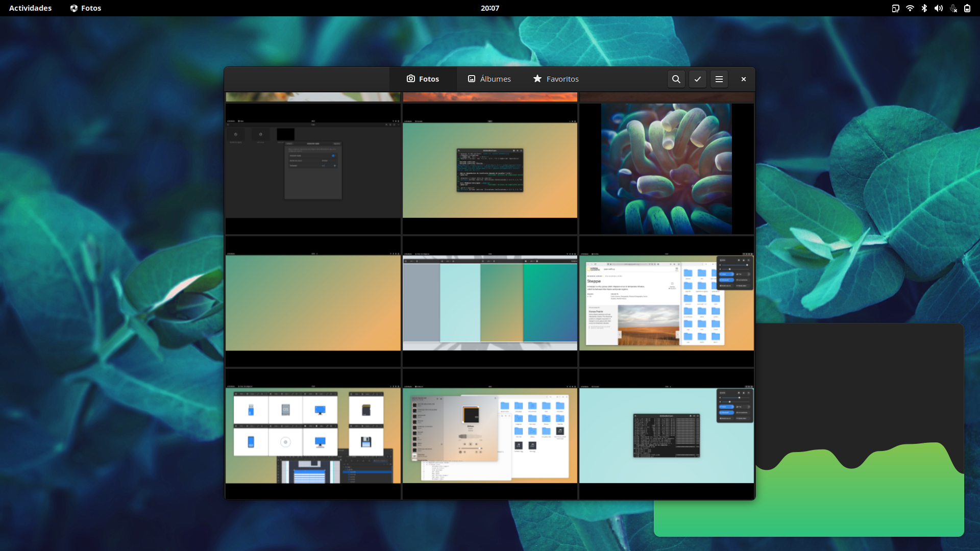Viewport: 980px width, 551px height.
Task: Click the clock showing 20:07
Action: (x=489, y=8)
